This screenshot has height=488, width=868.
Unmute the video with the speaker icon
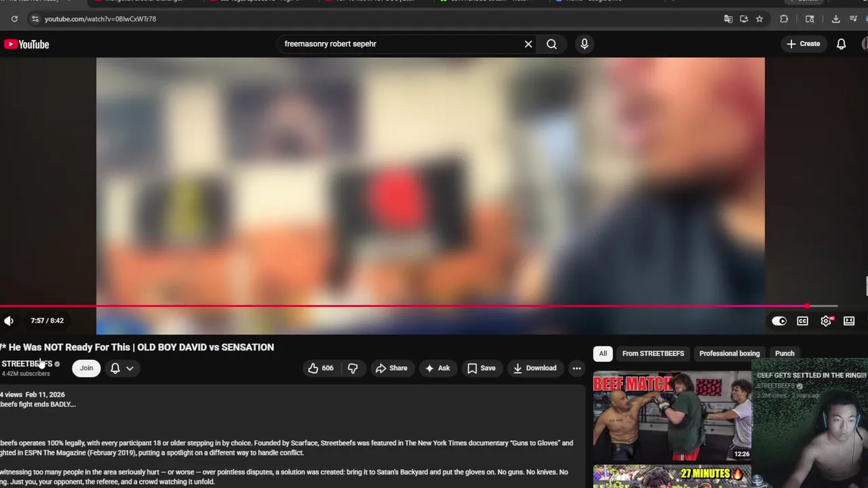pyautogui.click(x=8, y=321)
